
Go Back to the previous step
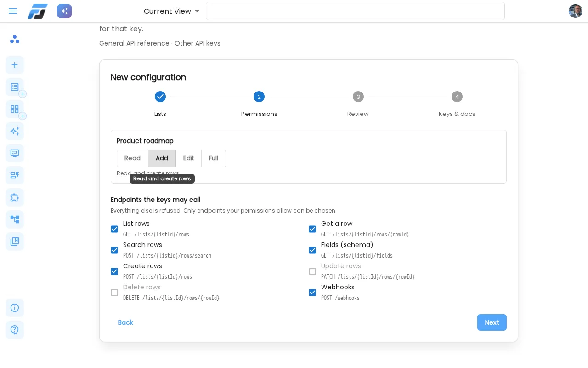coord(125,322)
